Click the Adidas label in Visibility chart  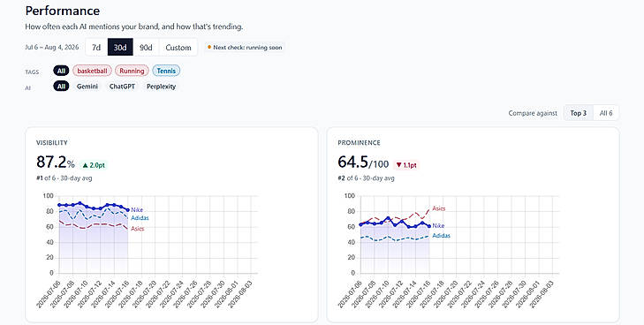pos(140,218)
